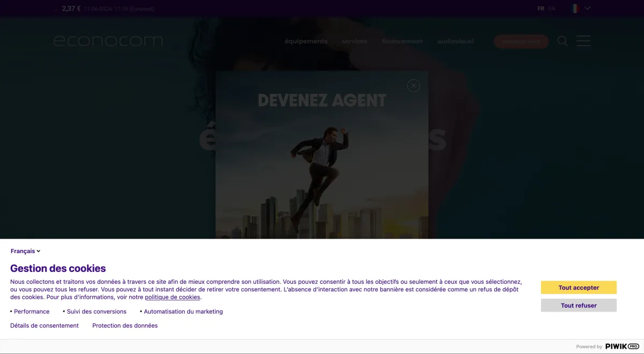Open the équipements menu

click(306, 41)
